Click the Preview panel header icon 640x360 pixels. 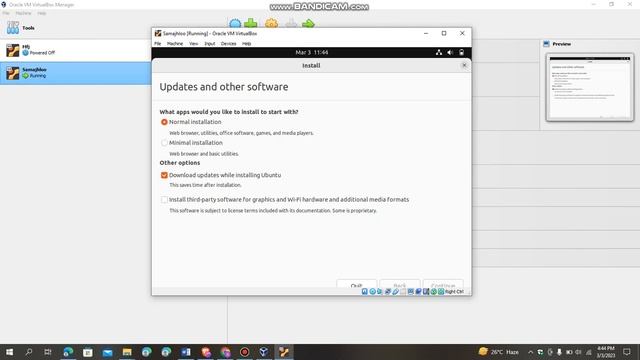(x=547, y=44)
